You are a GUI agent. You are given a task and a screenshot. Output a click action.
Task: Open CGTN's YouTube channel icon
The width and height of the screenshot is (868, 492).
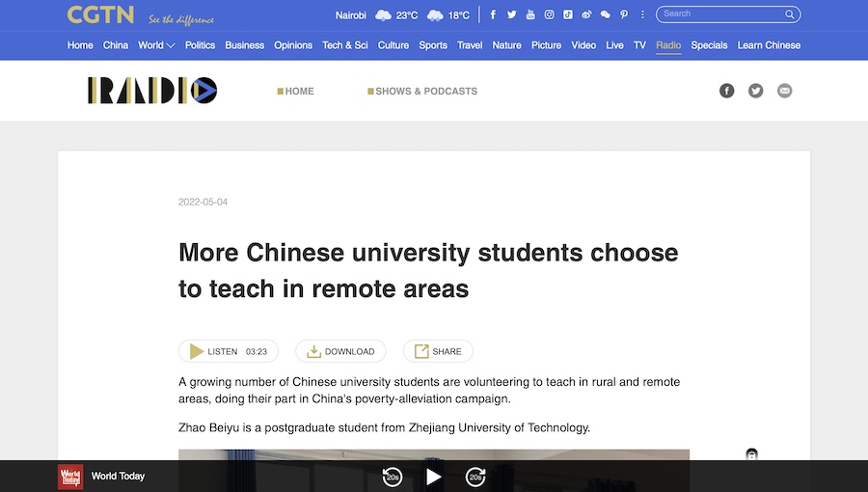click(x=530, y=14)
